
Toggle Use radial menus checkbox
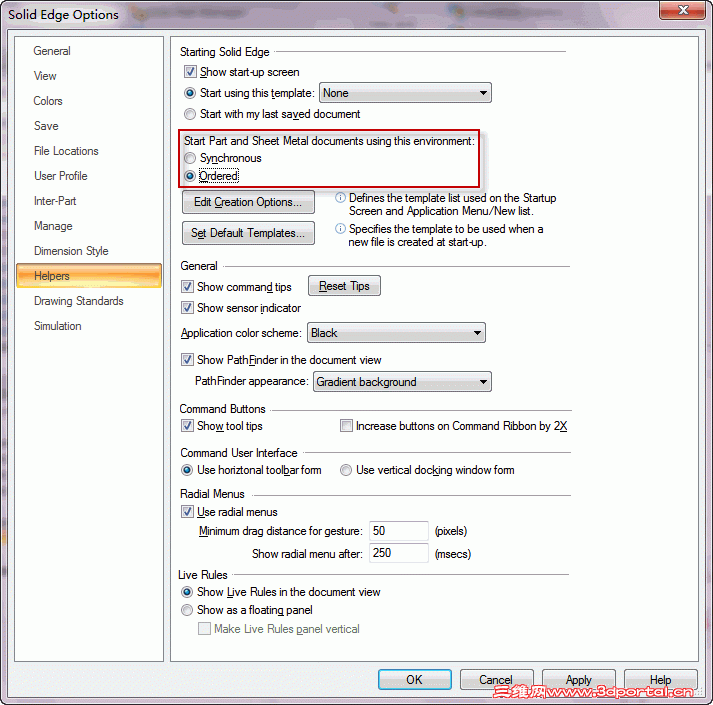point(187,512)
